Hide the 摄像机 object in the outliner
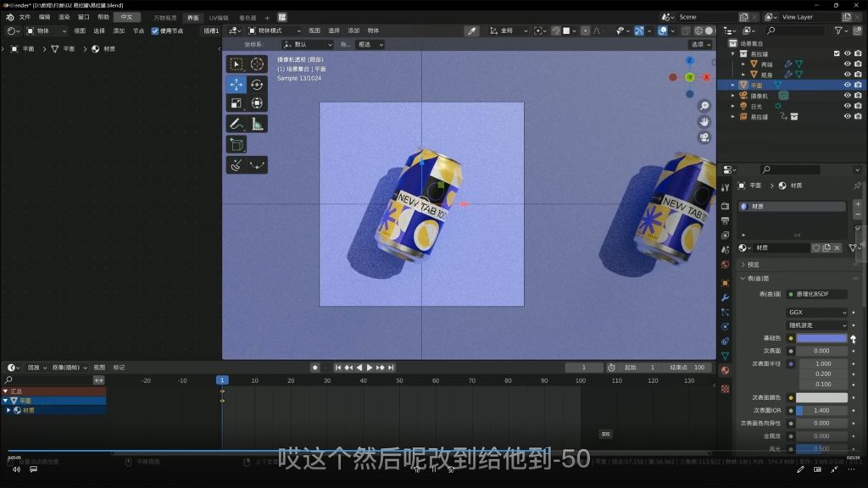The height and width of the screenshot is (488, 868). pos(847,96)
